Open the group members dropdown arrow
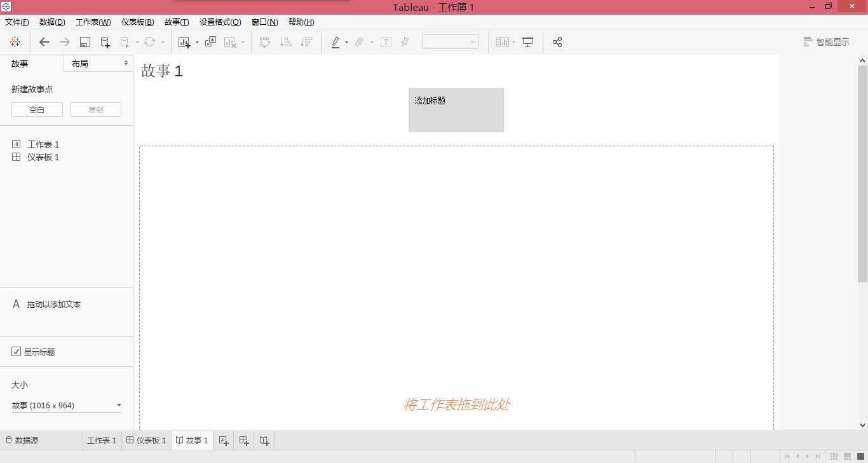868x463 pixels. coord(372,43)
